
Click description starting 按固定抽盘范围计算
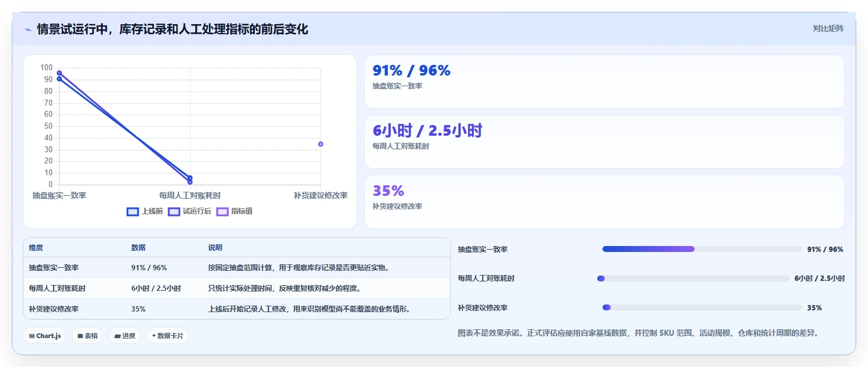[299, 268]
